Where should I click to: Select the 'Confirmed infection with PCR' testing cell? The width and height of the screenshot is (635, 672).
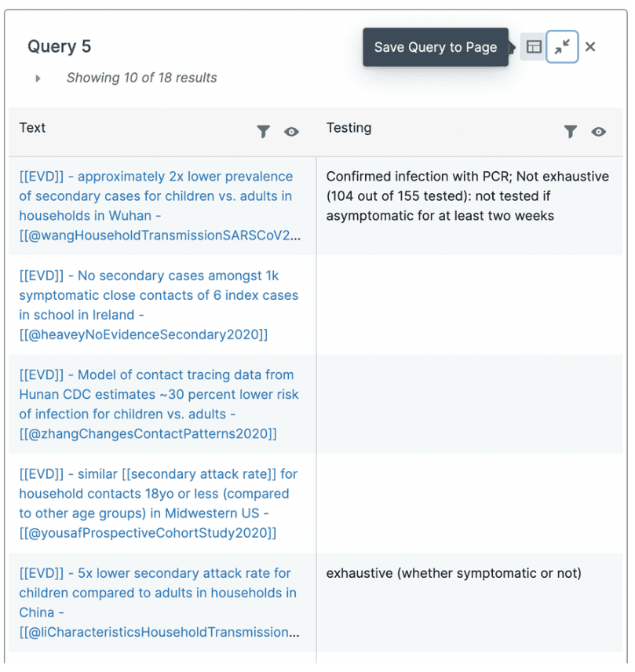point(467,196)
